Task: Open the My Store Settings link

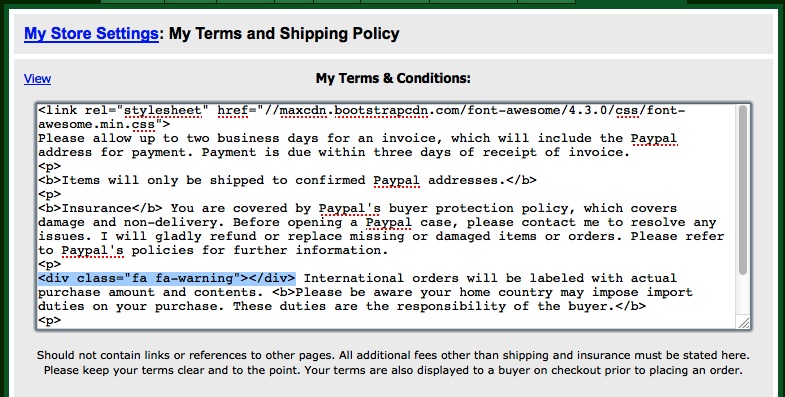Action: (91, 34)
